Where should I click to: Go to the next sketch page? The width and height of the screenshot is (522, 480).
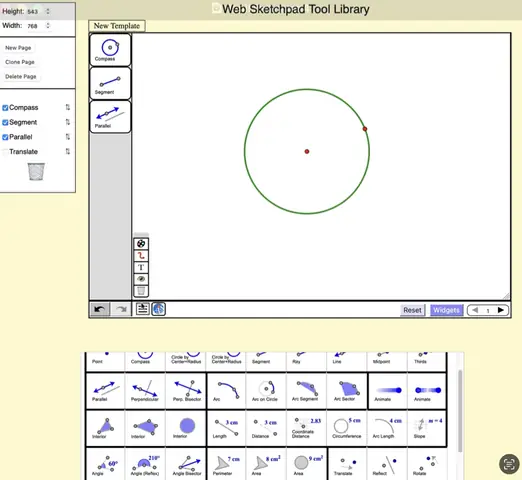(500, 310)
